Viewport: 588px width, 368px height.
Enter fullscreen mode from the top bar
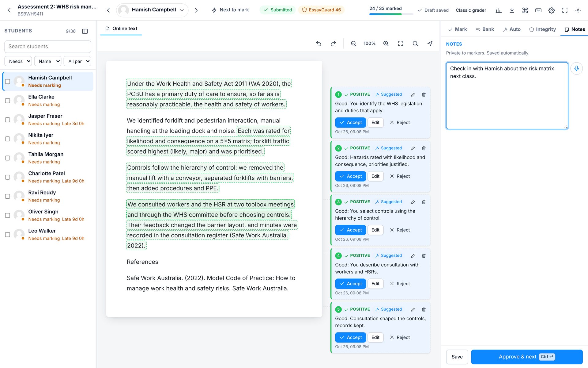point(565,10)
